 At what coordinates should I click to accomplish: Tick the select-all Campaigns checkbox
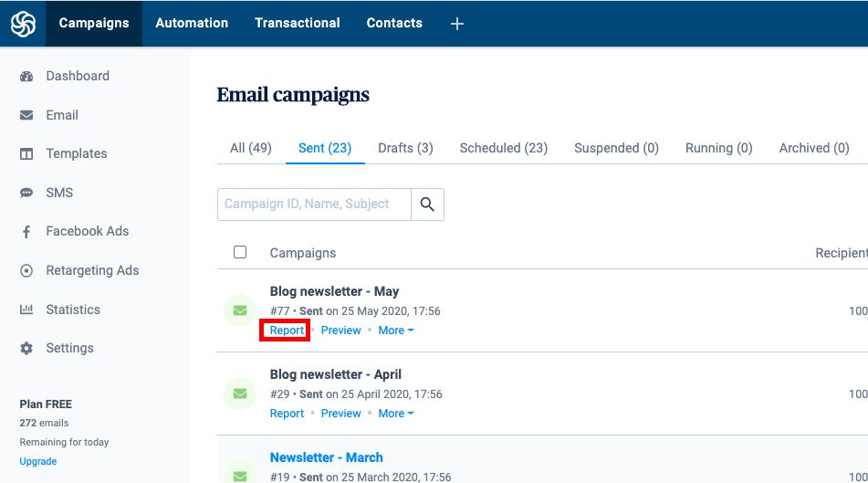coord(240,253)
